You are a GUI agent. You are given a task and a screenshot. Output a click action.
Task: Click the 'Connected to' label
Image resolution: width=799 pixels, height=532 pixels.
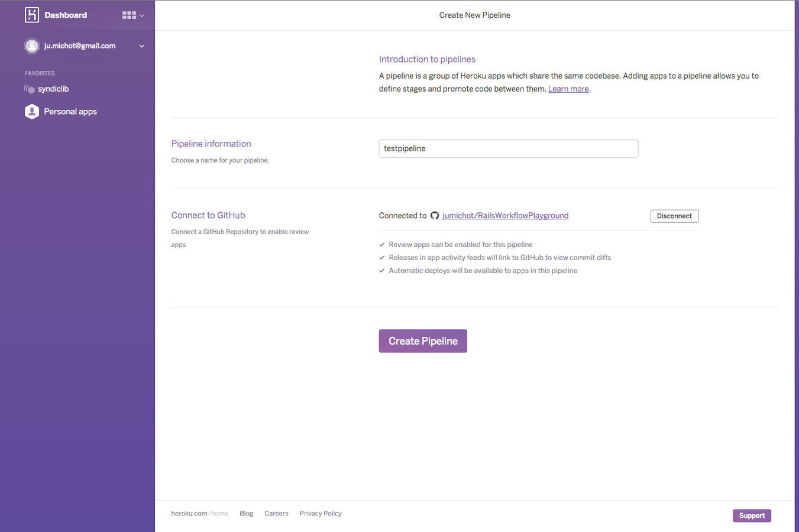(403, 216)
